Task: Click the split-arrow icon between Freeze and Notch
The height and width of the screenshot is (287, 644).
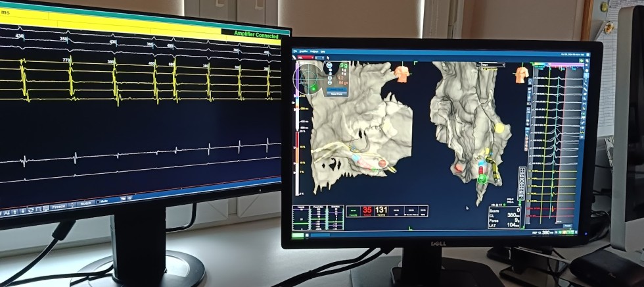Action: point(72,205)
